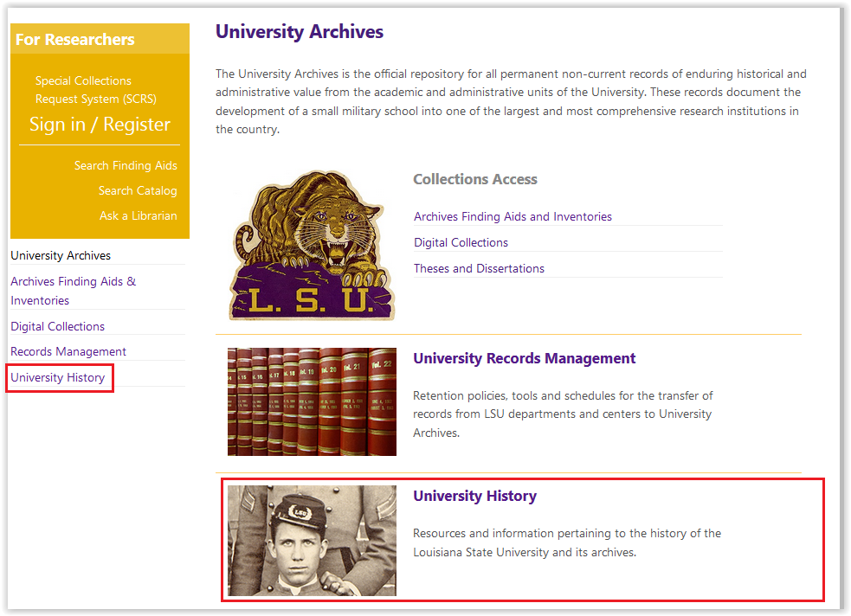Click Special Collections Request System (SCRS) text
Viewport: 851px width, 616px height.
coord(95,89)
